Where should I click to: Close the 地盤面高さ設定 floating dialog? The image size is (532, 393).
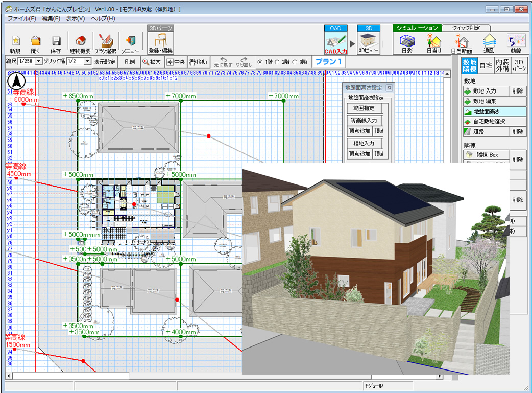point(389,88)
